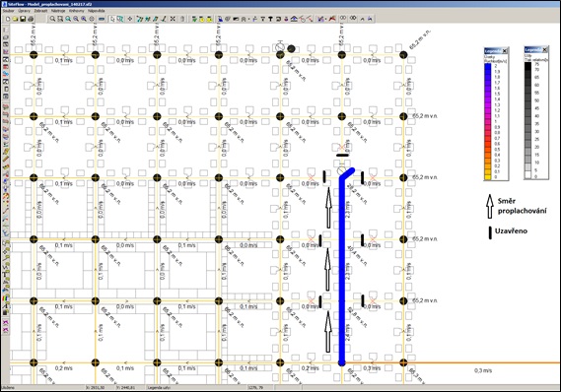Click the dropdown arrow beside results display icon

[326, 20]
